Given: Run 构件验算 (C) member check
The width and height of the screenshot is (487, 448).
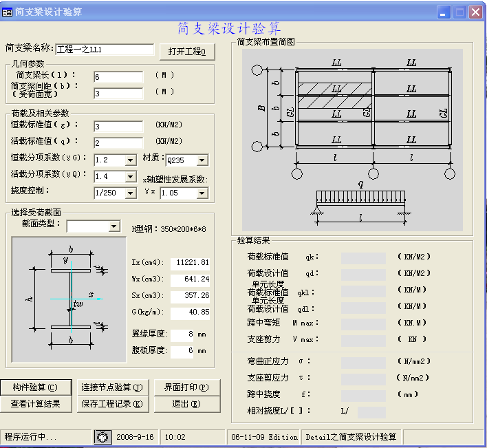Looking at the screenshot, I should (36, 387).
